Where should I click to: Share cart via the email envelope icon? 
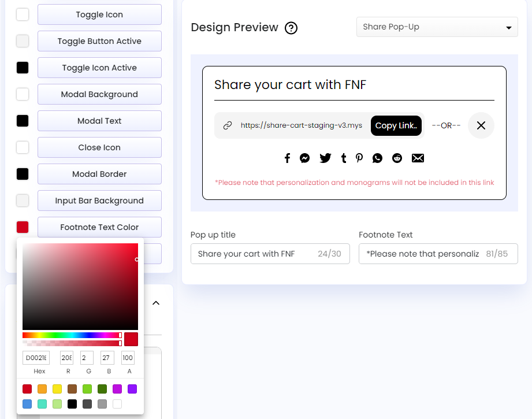[x=418, y=157]
